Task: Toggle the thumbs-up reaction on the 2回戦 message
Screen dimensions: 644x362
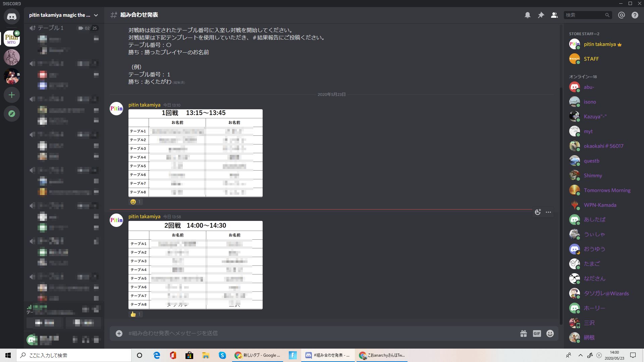Action: click(136, 314)
